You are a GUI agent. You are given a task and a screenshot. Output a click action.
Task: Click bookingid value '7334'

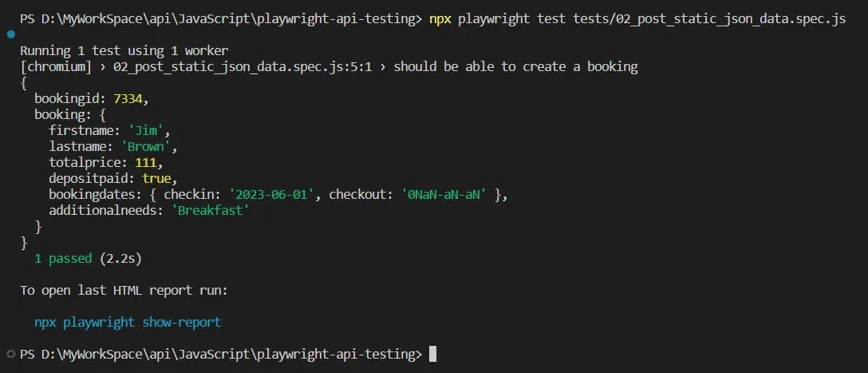128,99
